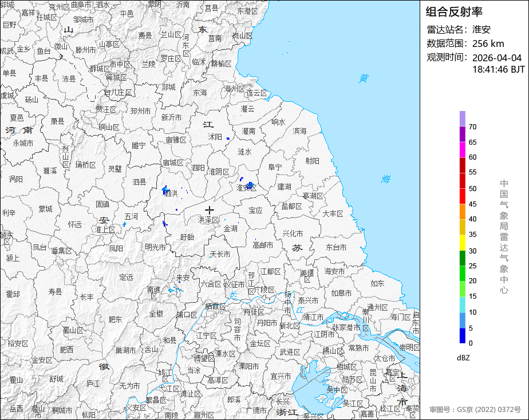The image size is (529, 420).
Task: Click the observation time 18:41:46 BJT
Action: point(498,69)
